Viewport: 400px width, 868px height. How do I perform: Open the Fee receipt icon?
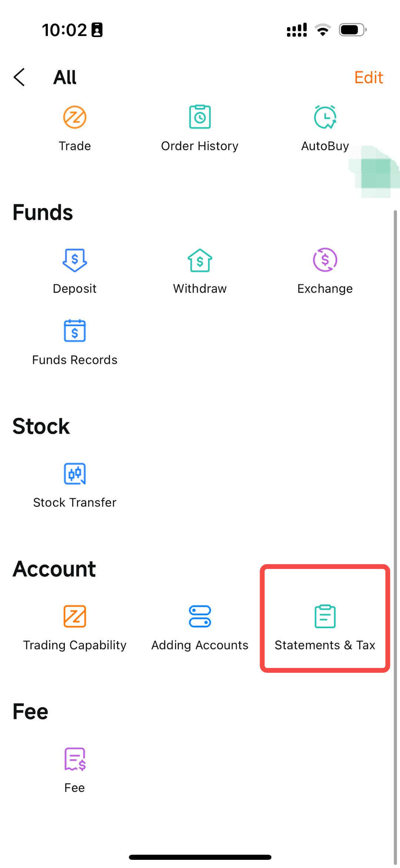pos(74,759)
